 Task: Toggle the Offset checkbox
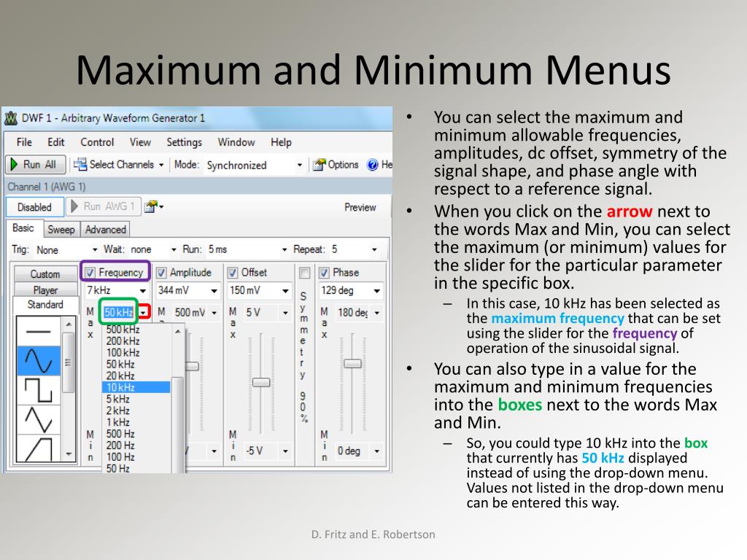tap(233, 273)
